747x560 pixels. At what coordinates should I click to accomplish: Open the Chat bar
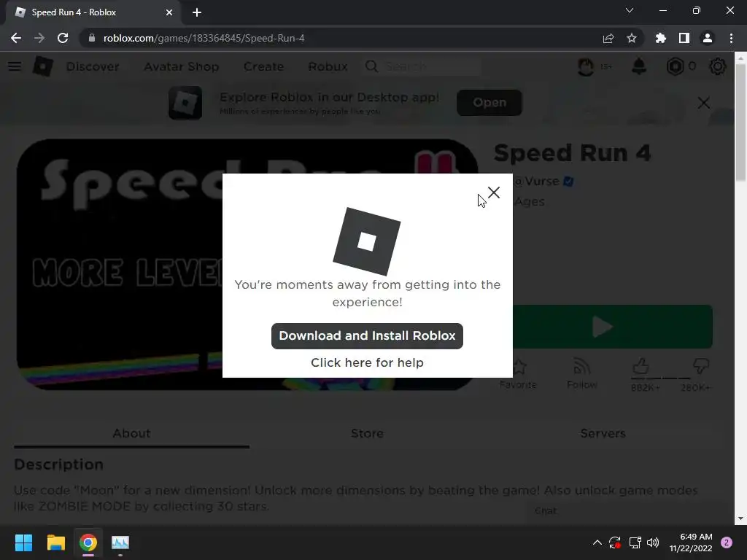tap(628, 511)
